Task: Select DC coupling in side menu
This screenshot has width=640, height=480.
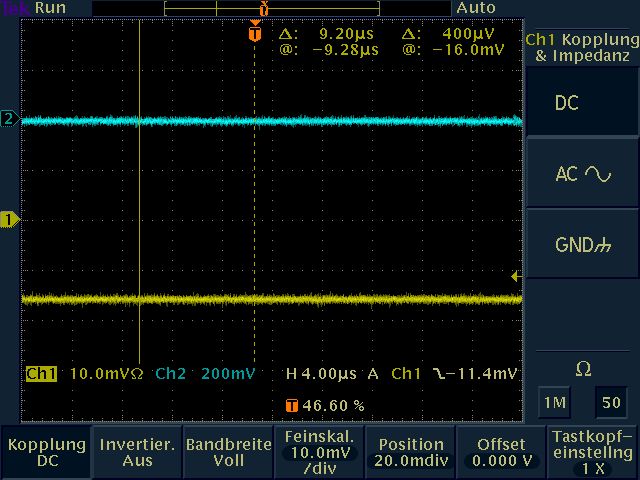Action: [582, 104]
